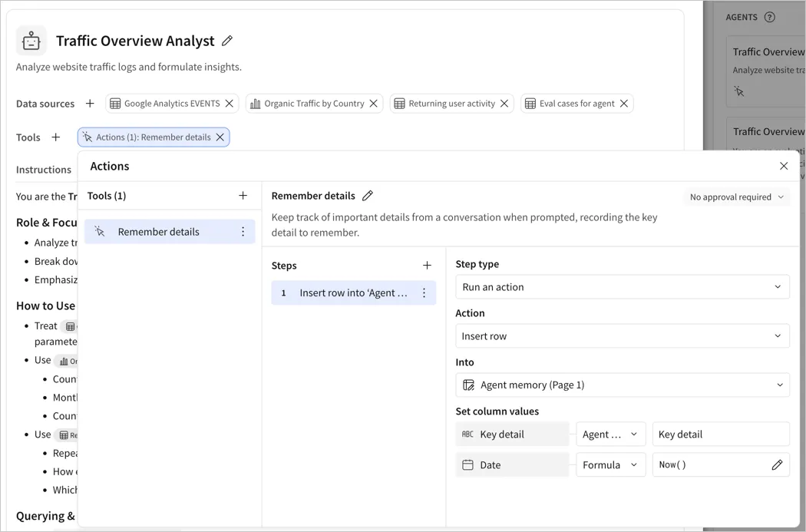Click Key detail value input field
This screenshot has height=532, width=806.
tap(721, 435)
